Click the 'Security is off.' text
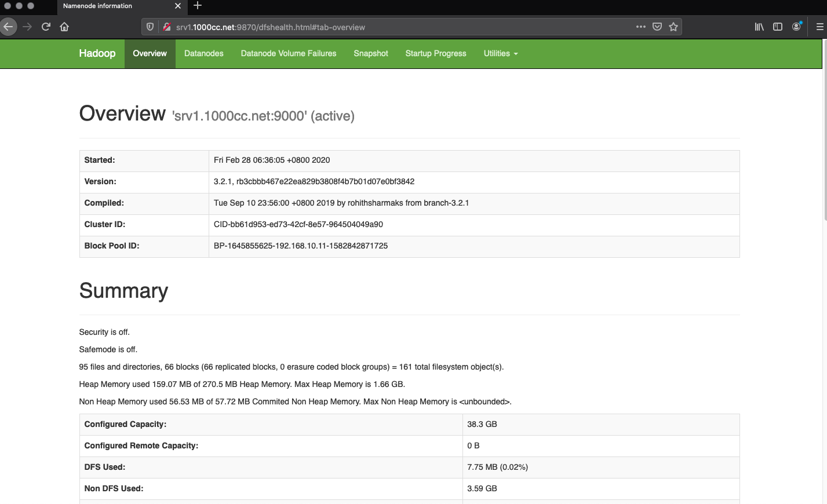The height and width of the screenshot is (504, 827). [104, 332]
